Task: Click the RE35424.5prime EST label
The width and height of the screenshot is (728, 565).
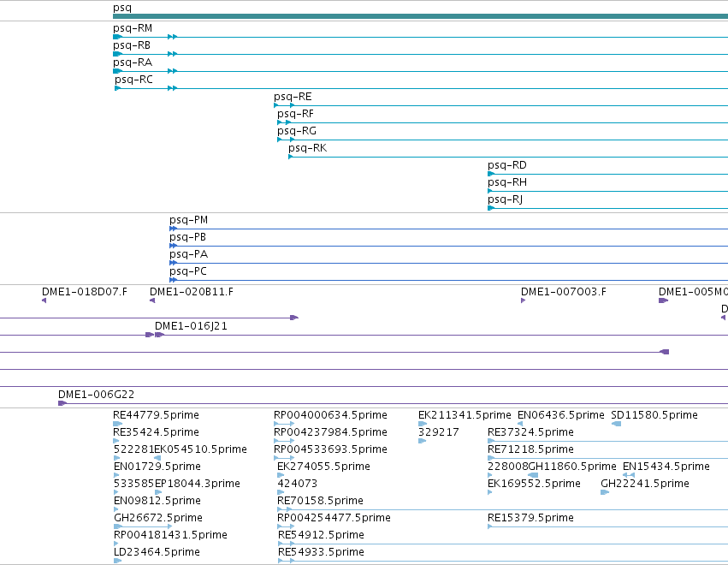Action: pos(156,432)
